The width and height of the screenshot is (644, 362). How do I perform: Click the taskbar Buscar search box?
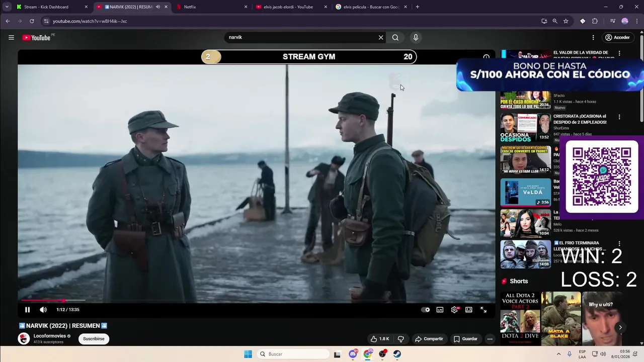tap(293, 354)
